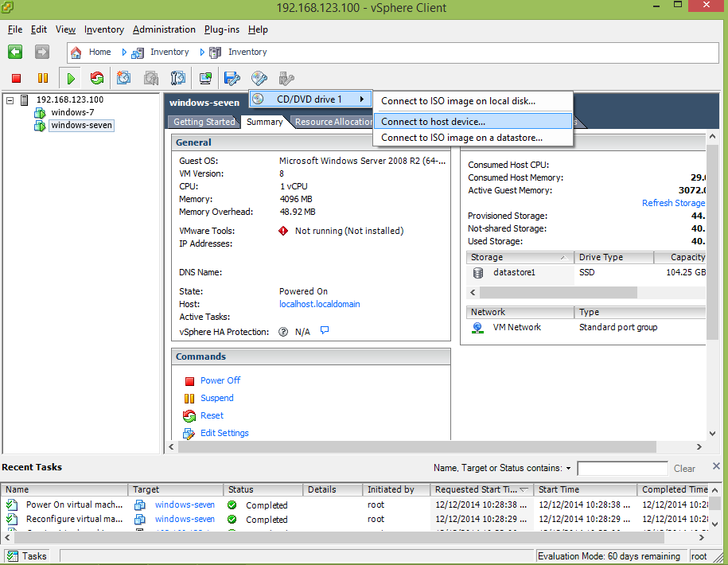
Task: Click the storage table scroll left arrow
Action: [473, 293]
